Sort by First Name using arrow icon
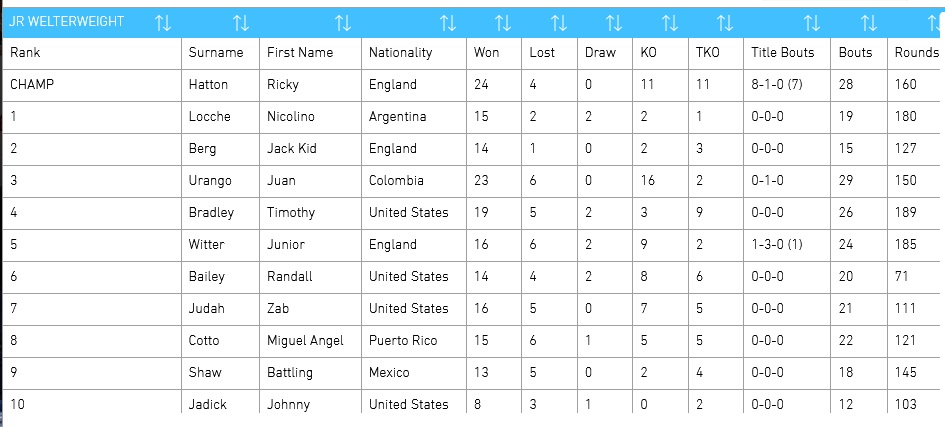Image resolution: width=945 pixels, height=427 pixels. 343,22
